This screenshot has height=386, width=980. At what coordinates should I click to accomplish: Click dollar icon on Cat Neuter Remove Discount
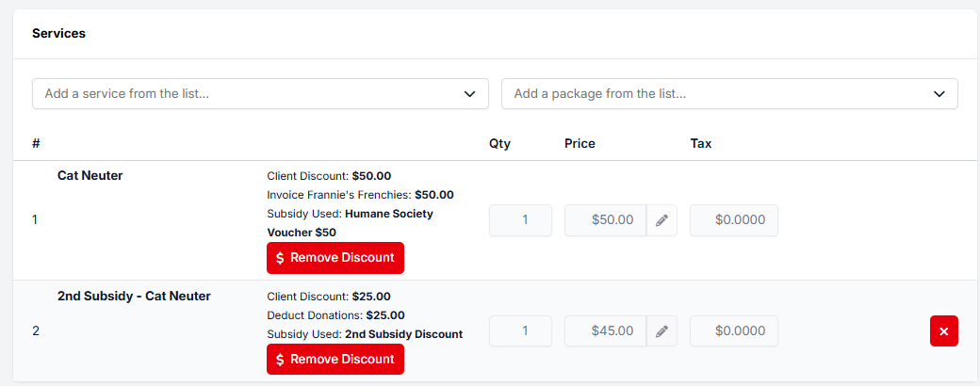pyautogui.click(x=280, y=258)
